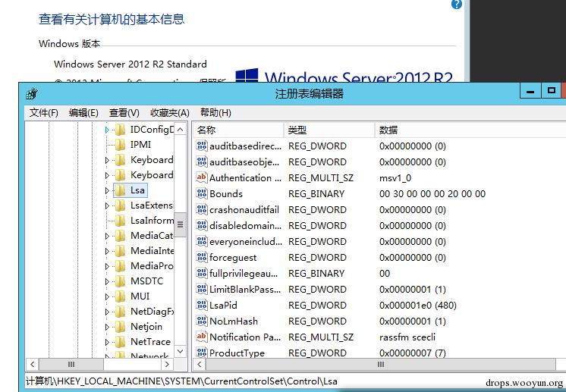Click the IPMI folder icon

[120, 144]
